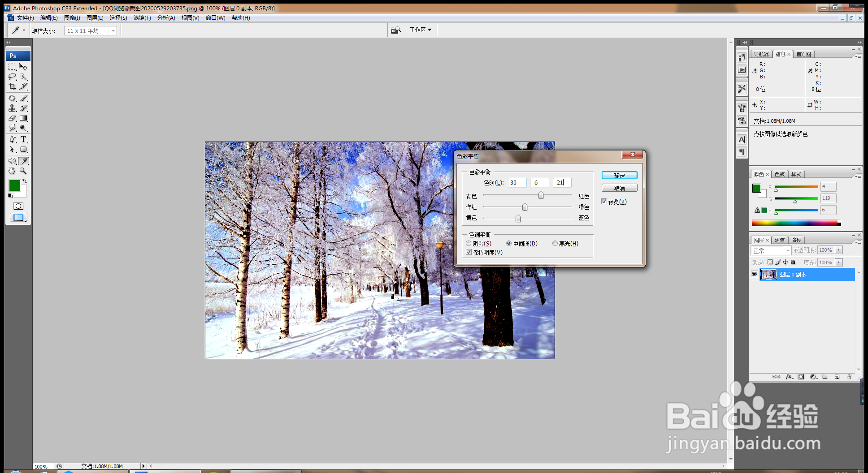Viewport: 868px width, 473px height.
Task: Select the Zoom magnifier tool
Action: (x=24, y=171)
